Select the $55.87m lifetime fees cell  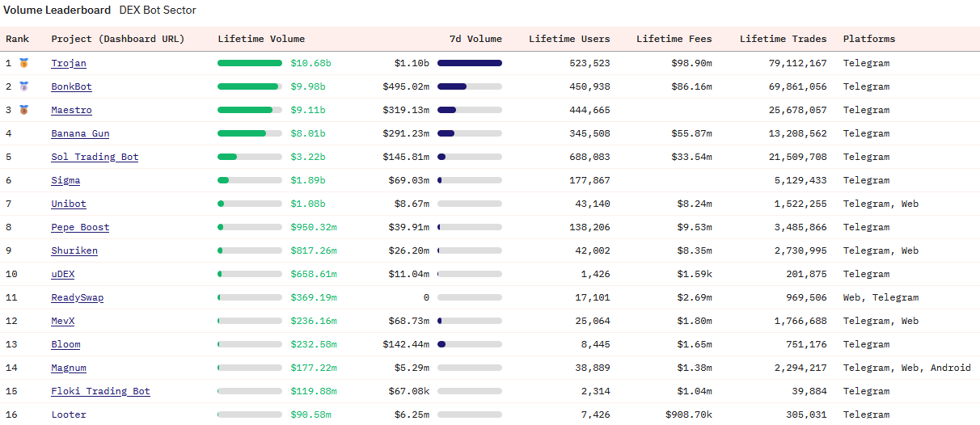point(691,133)
